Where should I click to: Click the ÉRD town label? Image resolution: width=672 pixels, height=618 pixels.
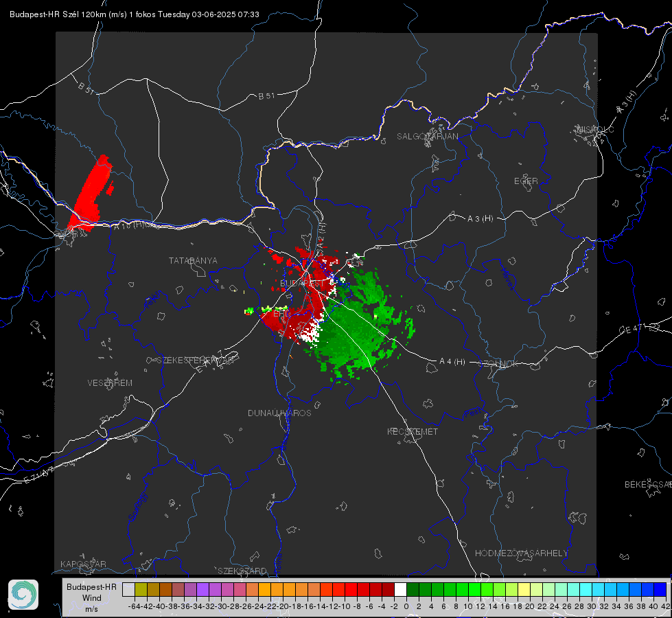click(x=281, y=314)
